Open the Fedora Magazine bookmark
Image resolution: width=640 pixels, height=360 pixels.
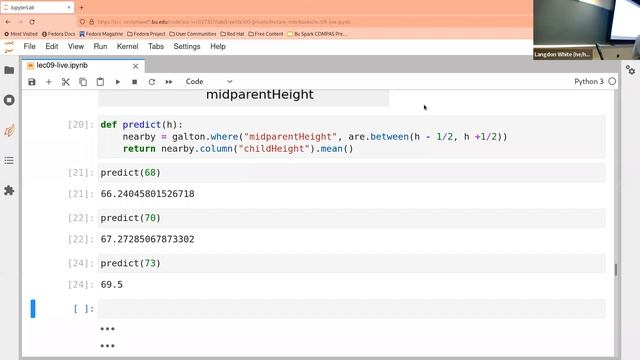101,34
